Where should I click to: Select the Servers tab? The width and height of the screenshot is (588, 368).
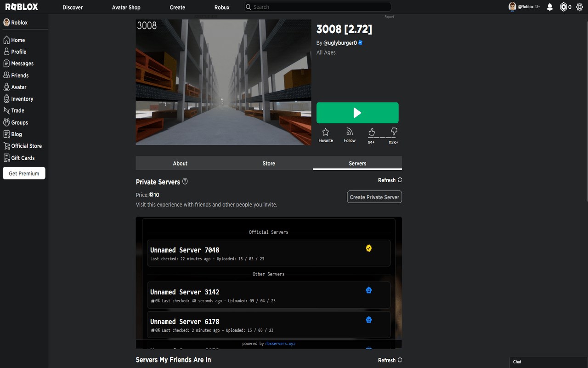(x=357, y=163)
